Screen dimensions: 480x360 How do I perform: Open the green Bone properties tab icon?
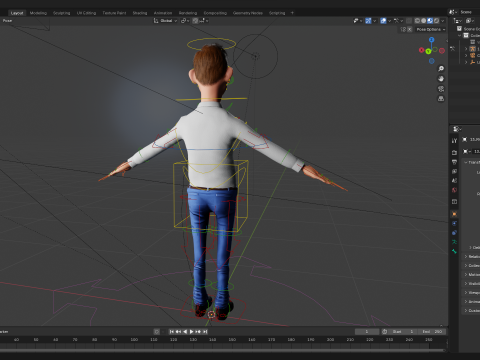click(454, 251)
